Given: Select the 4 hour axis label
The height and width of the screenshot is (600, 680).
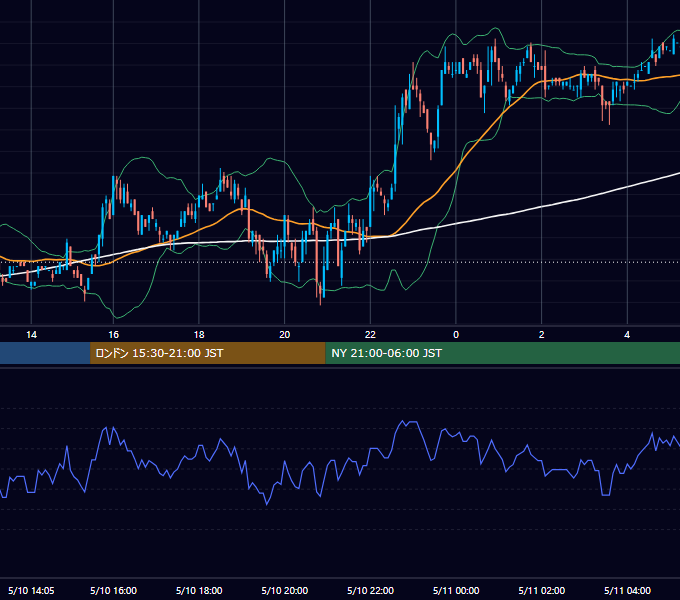Looking at the screenshot, I should (x=627, y=335).
